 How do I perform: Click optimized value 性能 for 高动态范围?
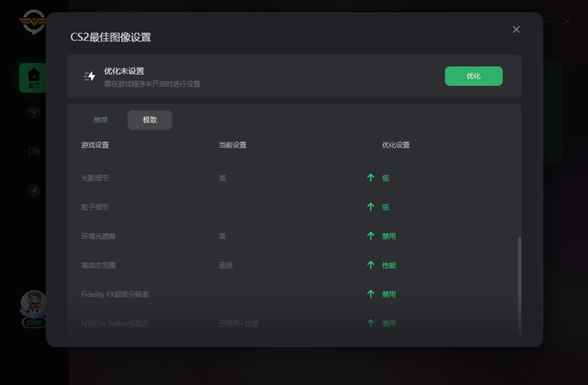point(389,265)
